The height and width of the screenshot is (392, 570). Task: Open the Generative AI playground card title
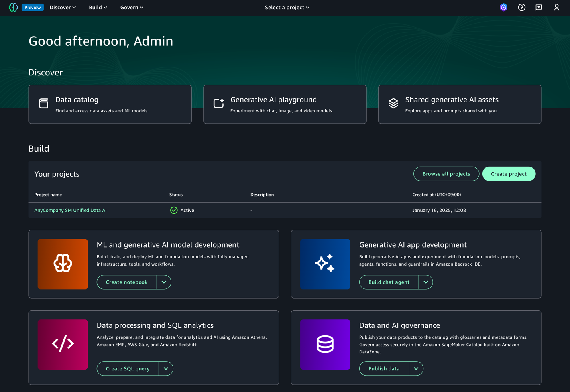[x=273, y=100]
